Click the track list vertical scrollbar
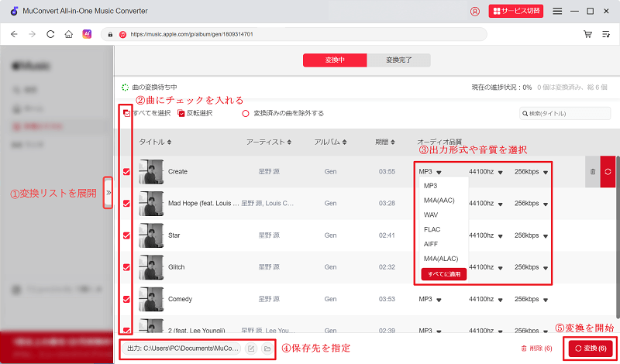620x364 pixels. tap(618, 236)
